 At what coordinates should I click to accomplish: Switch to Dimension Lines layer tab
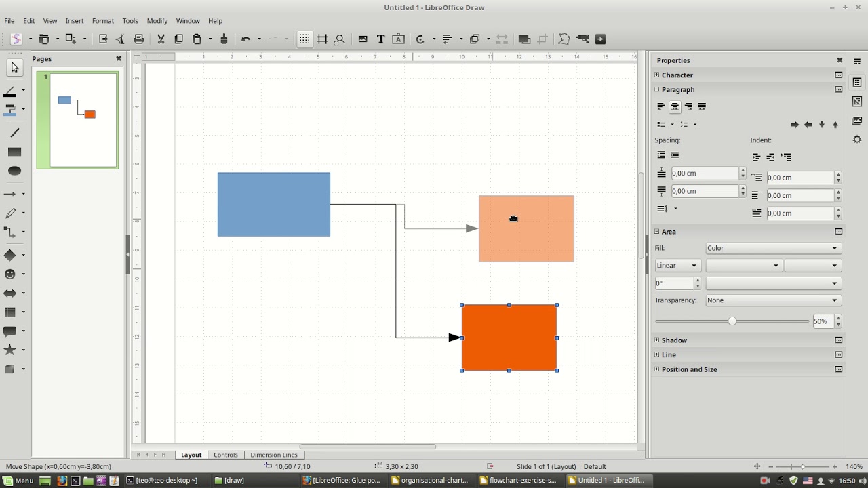(x=274, y=455)
